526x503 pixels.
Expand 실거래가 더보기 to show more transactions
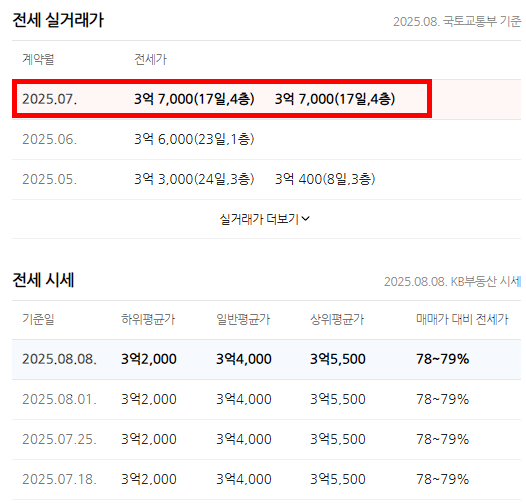265,219
